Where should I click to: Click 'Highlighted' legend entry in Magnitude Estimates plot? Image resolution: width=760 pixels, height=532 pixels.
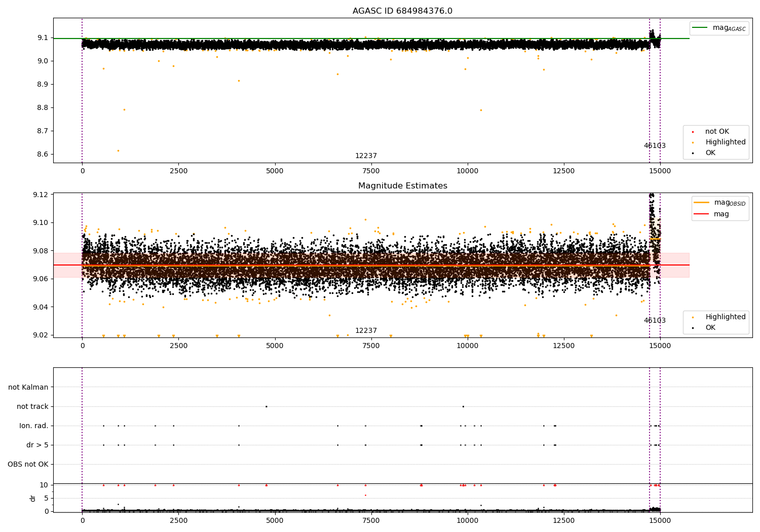click(725, 317)
